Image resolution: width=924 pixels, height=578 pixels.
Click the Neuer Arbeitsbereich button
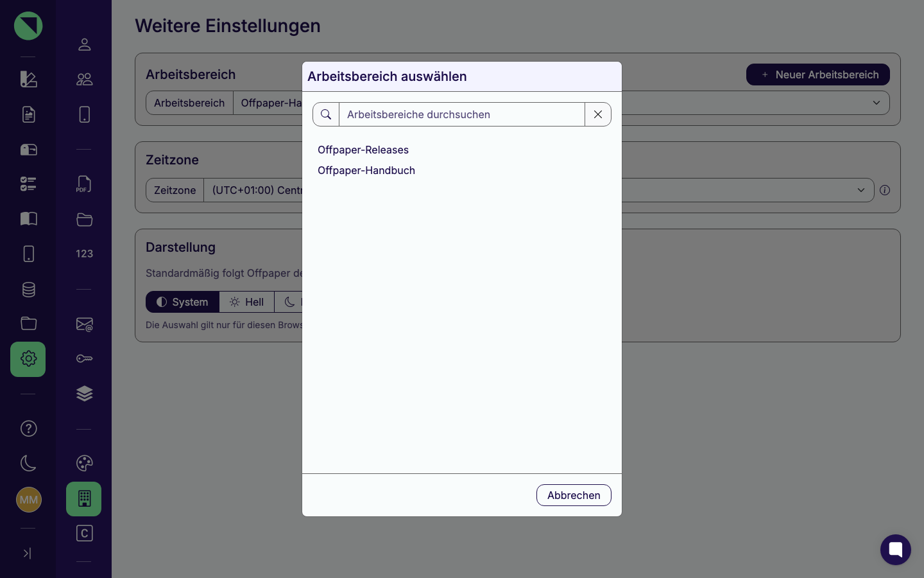pyautogui.click(x=818, y=74)
